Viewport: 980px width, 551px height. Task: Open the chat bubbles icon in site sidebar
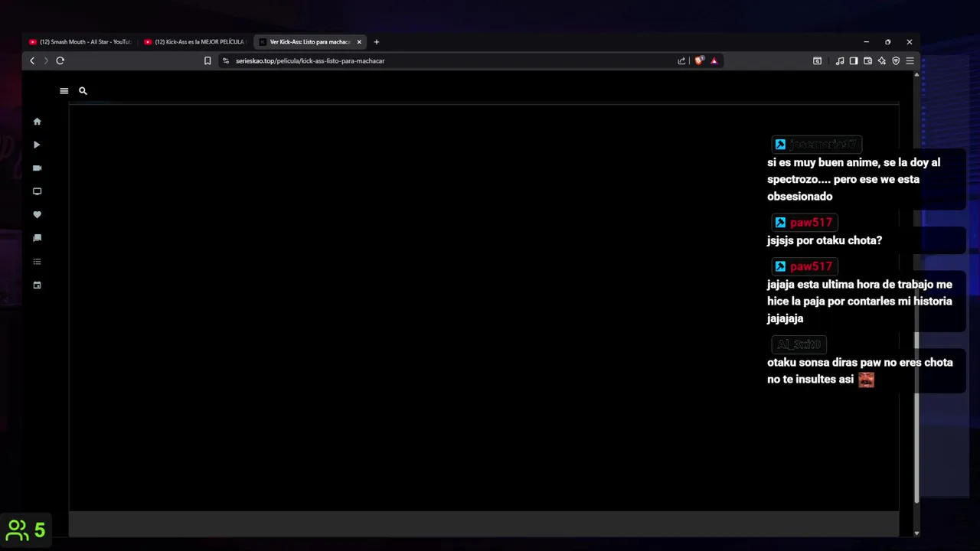coord(37,238)
